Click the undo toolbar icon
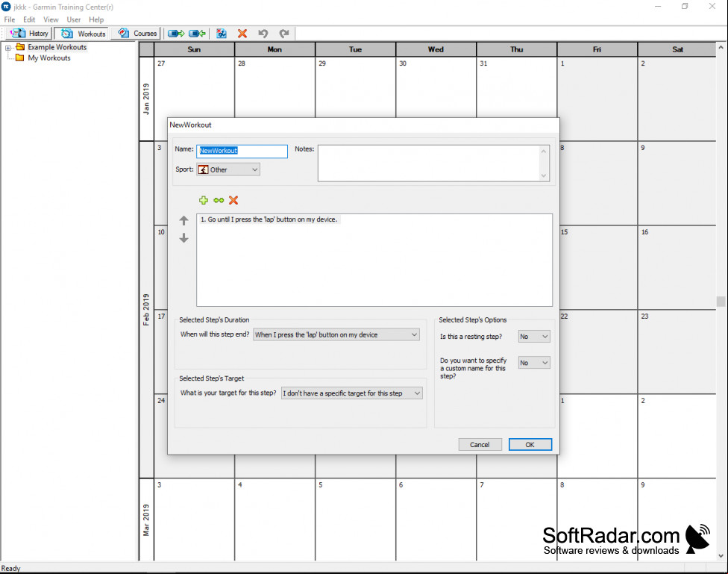Screen dimensions: 728x574 [263, 34]
